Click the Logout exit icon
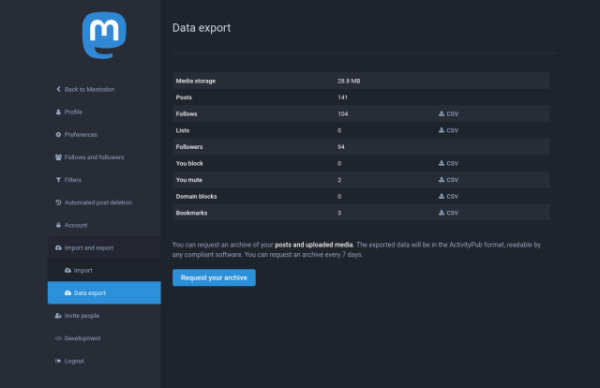Screen dimensions: 600x388 pyautogui.click(x=58, y=361)
